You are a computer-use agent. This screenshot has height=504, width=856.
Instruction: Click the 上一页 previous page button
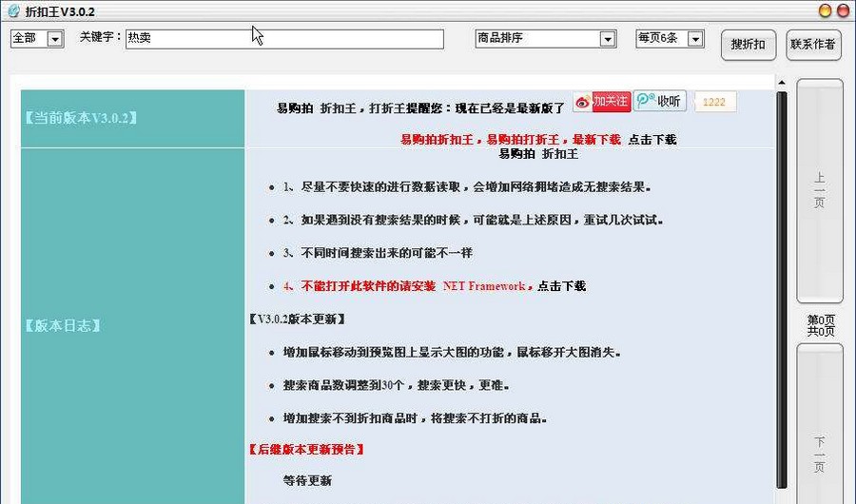(820, 190)
